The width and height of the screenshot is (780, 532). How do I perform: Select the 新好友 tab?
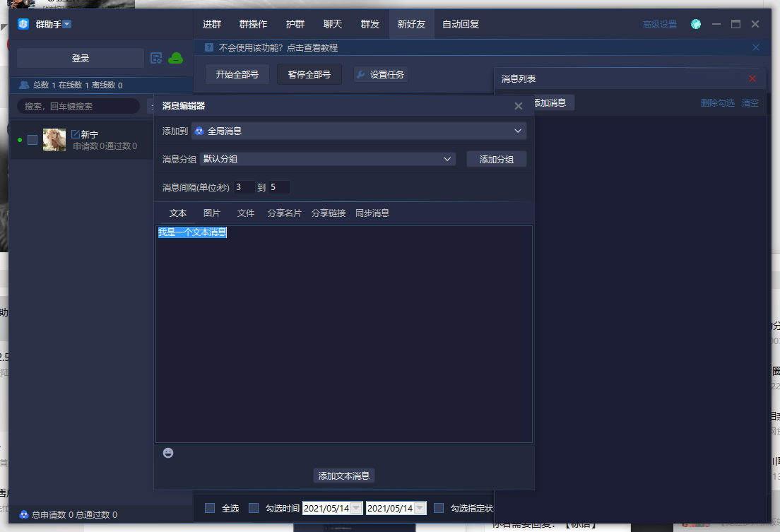[411, 24]
